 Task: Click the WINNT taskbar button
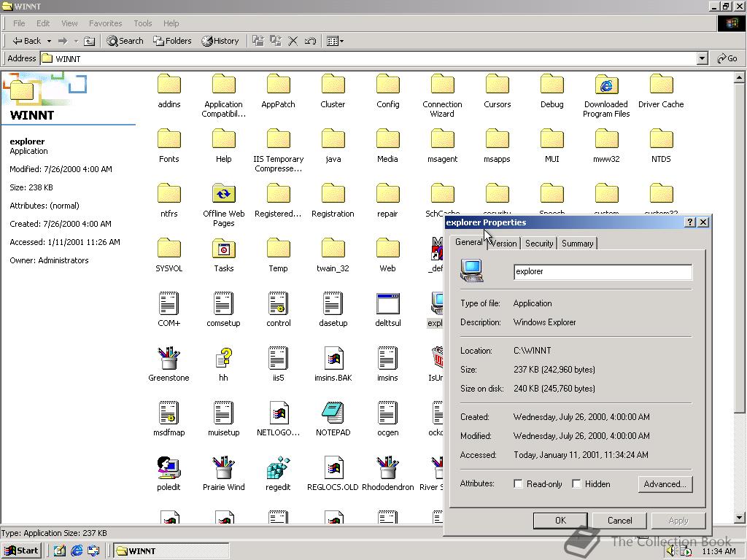pyautogui.click(x=171, y=551)
